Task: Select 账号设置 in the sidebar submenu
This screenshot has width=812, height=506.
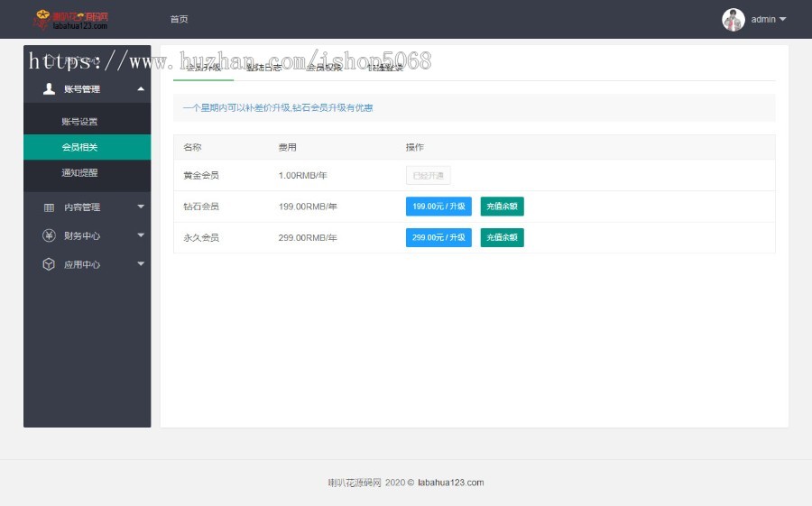Action: point(79,122)
